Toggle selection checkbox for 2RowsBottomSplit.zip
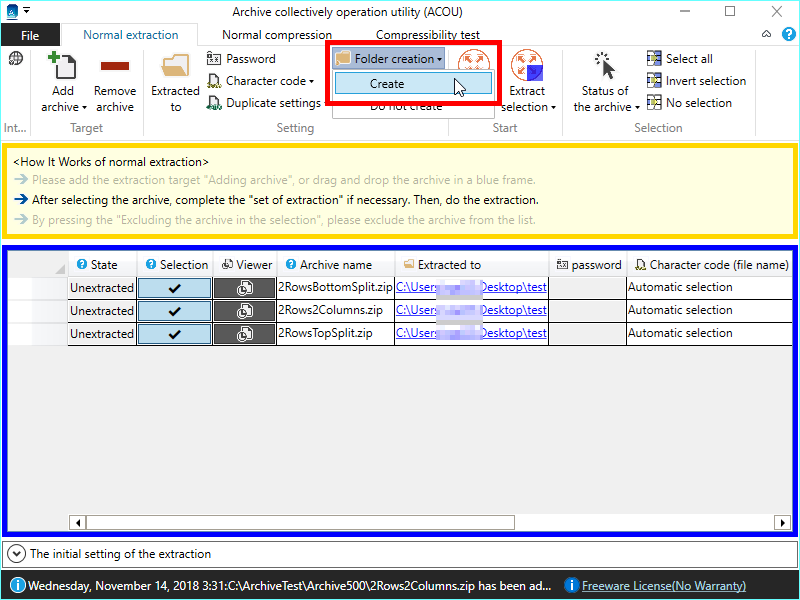 coord(174,288)
